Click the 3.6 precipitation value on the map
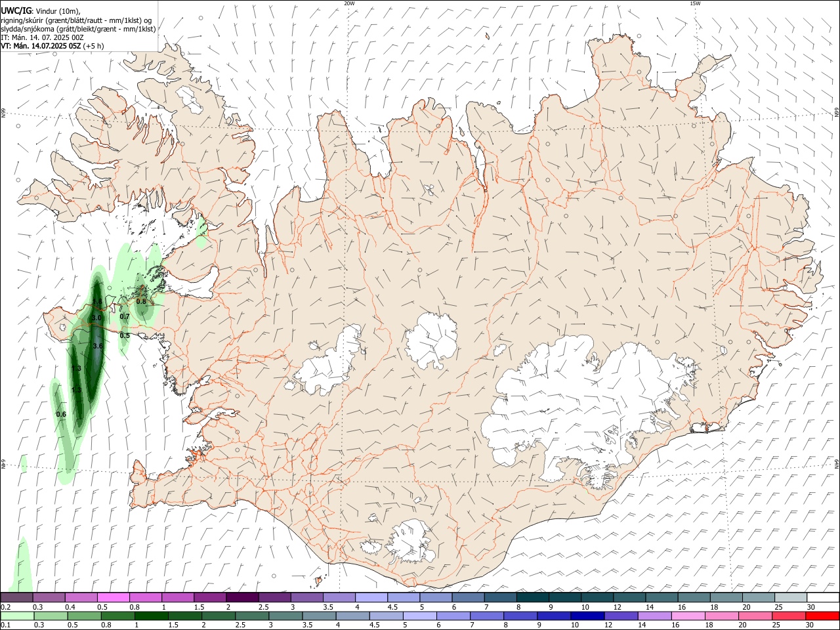 98,346
